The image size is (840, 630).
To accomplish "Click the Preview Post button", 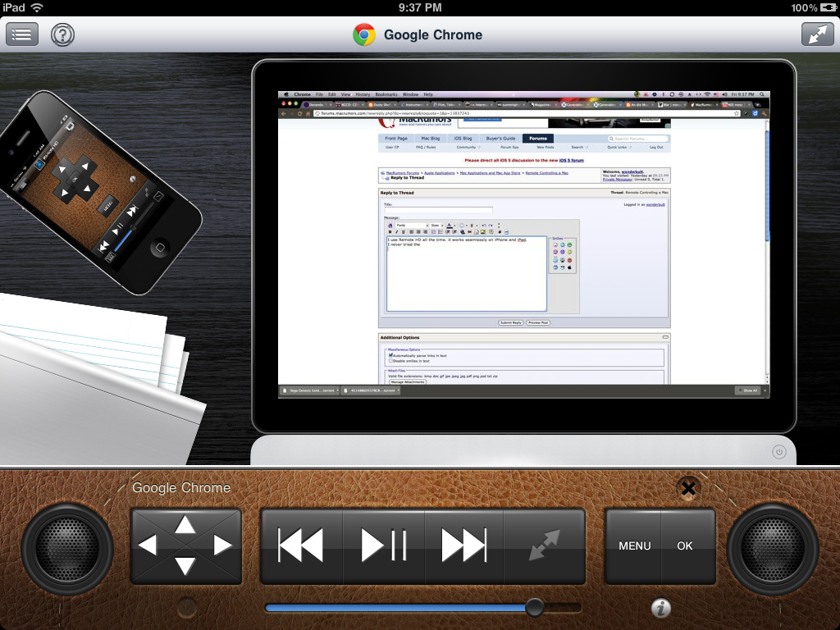I will click(538, 322).
